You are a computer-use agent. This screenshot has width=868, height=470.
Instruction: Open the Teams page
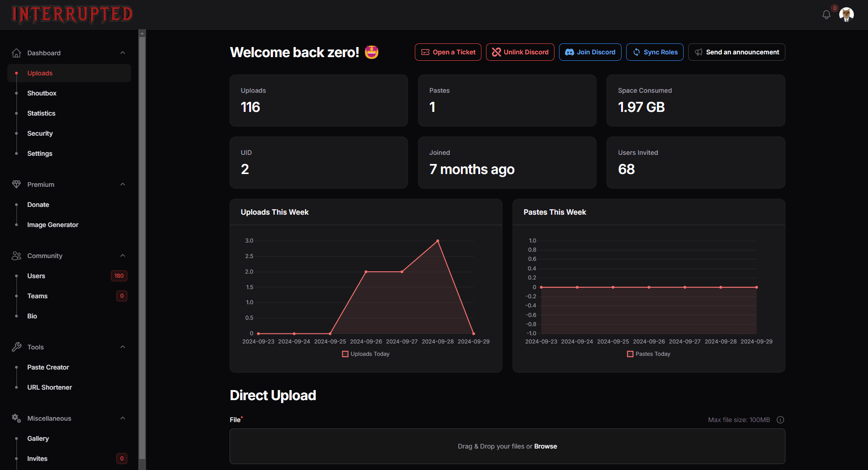point(69,296)
